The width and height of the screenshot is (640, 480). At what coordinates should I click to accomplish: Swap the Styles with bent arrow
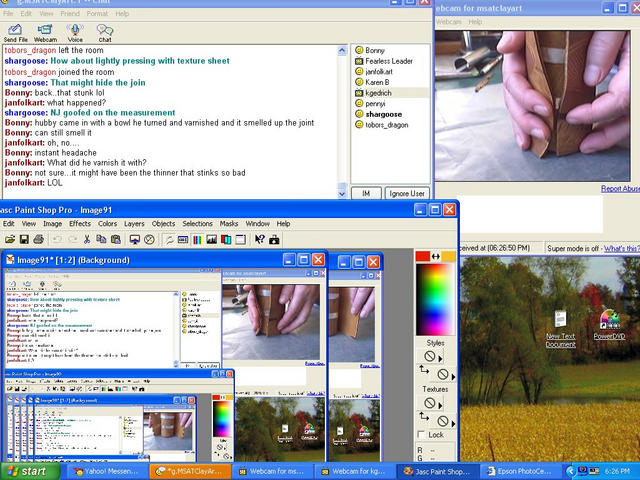point(424,370)
